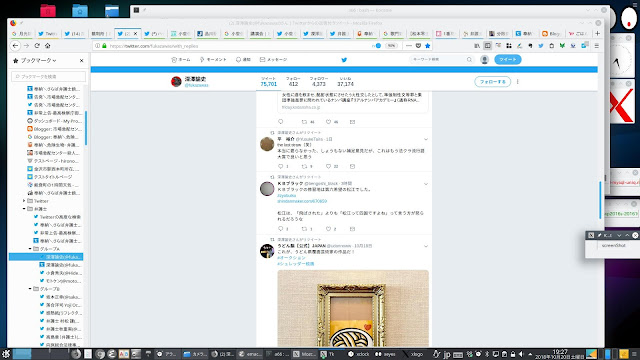Click the xeyes item in the taskbar
Screen dimensions: 640x360
(x=385, y=354)
